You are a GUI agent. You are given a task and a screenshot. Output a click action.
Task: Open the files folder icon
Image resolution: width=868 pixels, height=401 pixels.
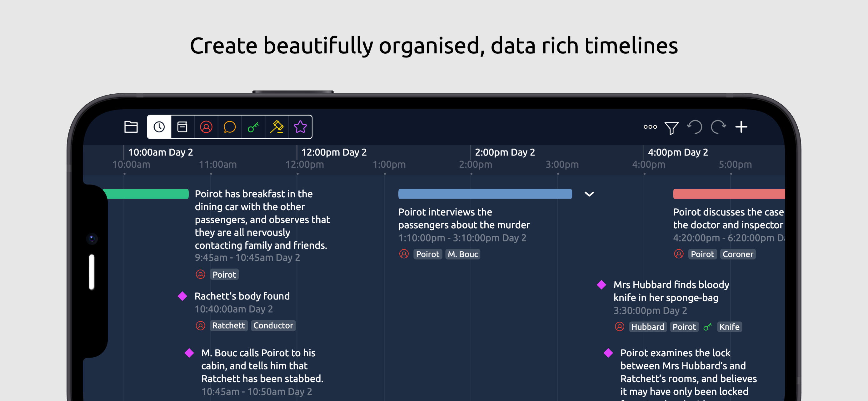131,127
